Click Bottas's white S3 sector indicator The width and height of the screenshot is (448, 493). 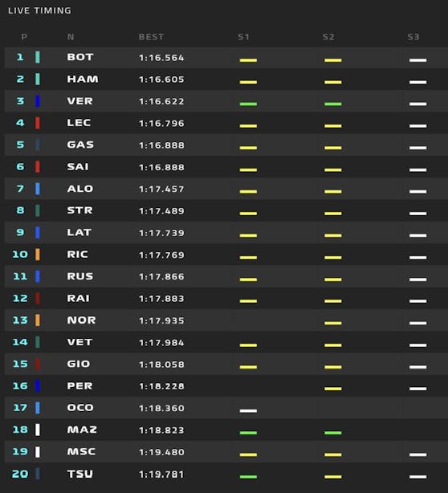[x=417, y=60]
